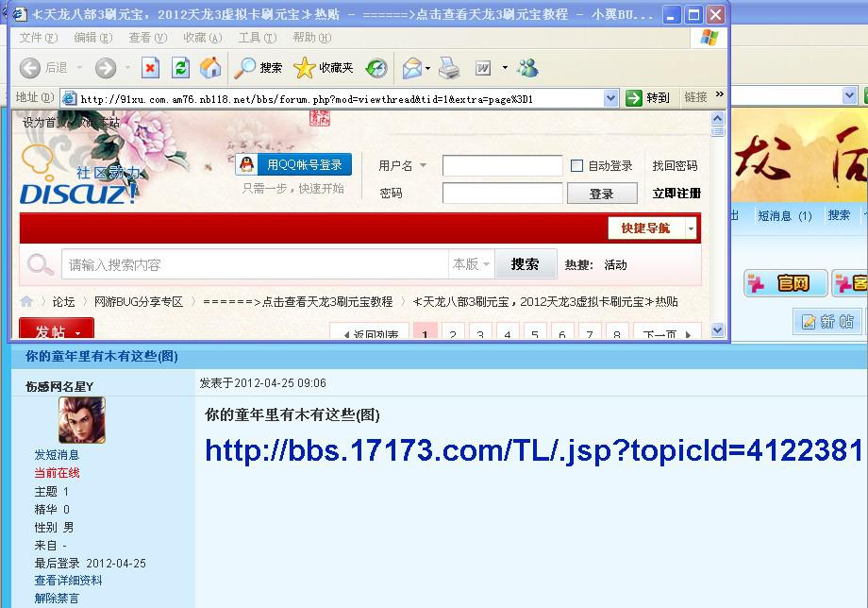Click the Messenger people icon
Image resolution: width=868 pixels, height=608 pixels.
point(527,68)
